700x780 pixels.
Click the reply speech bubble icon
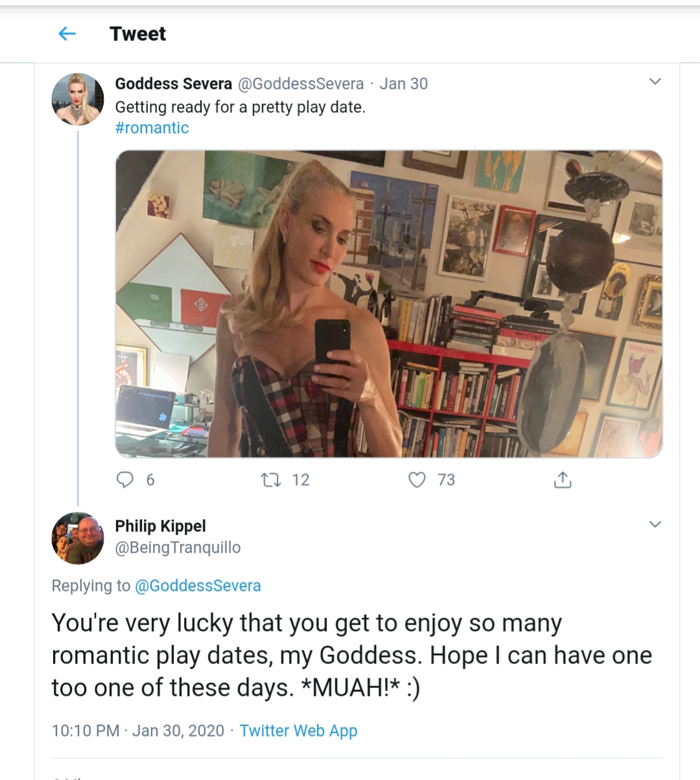pos(124,479)
